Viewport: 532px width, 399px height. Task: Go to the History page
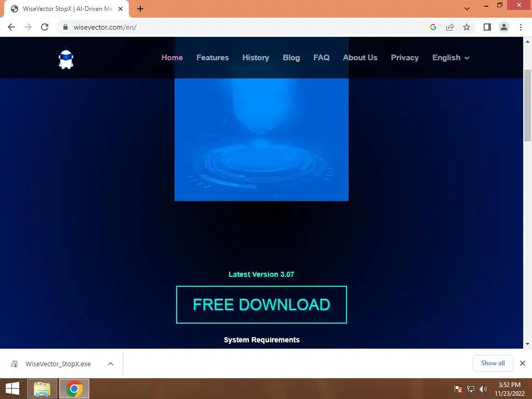(256, 58)
